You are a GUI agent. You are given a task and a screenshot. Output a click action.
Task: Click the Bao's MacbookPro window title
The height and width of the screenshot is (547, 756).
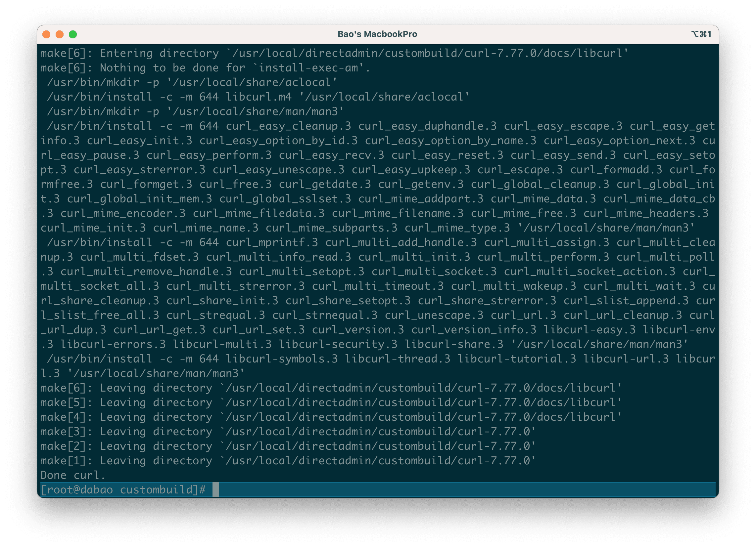pyautogui.click(x=377, y=34)
